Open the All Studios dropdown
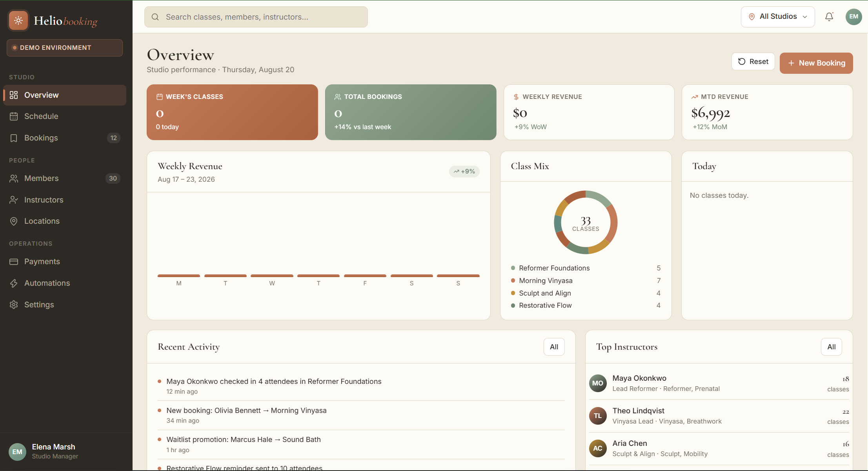Image resolution: width=868 pixels, height=471 pixels. [x=777, y=17]
